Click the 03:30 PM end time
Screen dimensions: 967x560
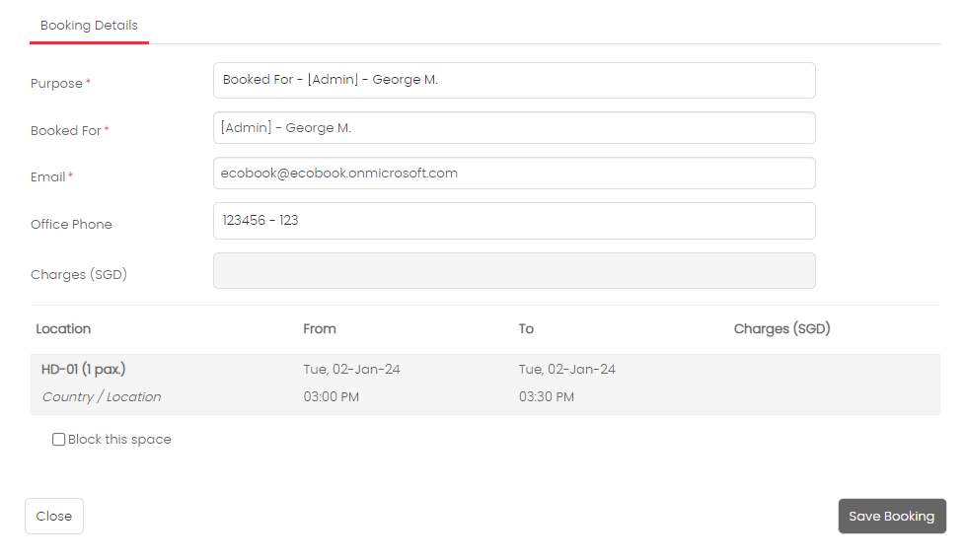click(x=547, y=396)
